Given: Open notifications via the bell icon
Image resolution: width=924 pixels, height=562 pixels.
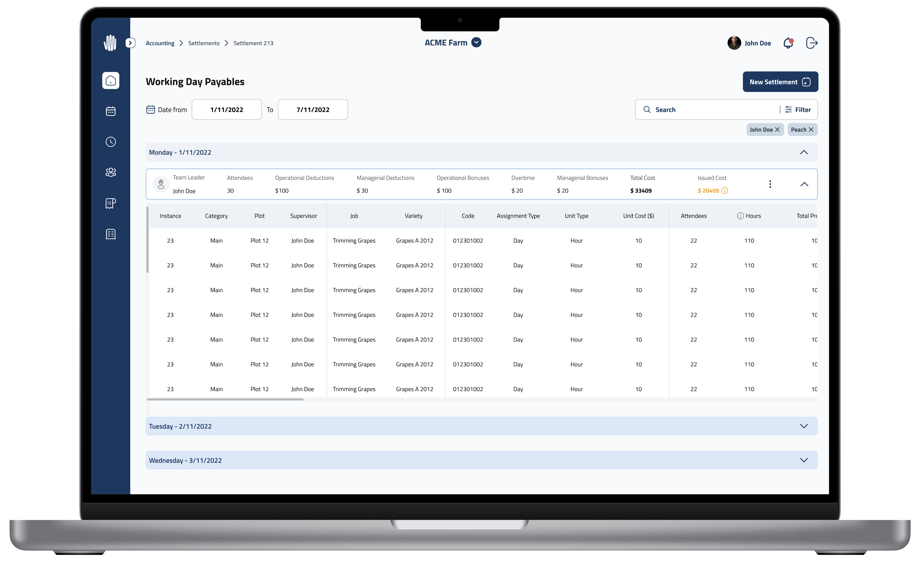Looking at the screenshot, I should tap(788, 43).
